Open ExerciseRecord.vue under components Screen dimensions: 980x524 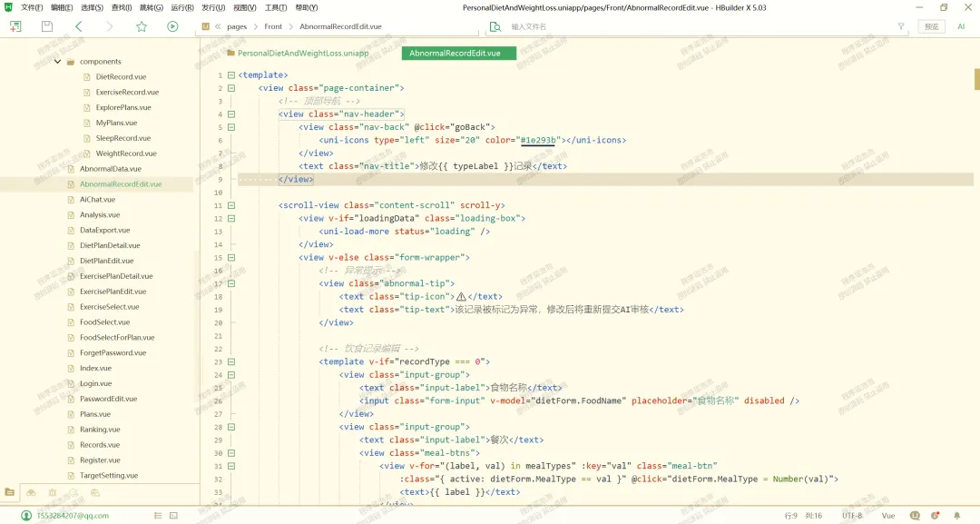click(x=128, y=92)
